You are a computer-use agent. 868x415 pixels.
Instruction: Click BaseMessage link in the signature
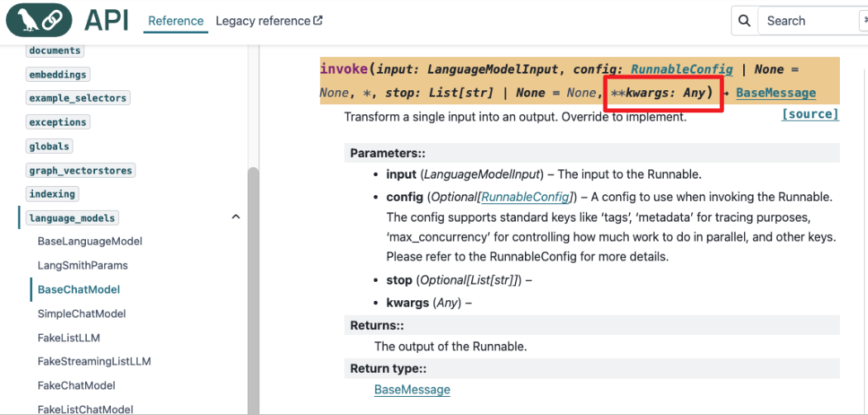click(775, 93)
